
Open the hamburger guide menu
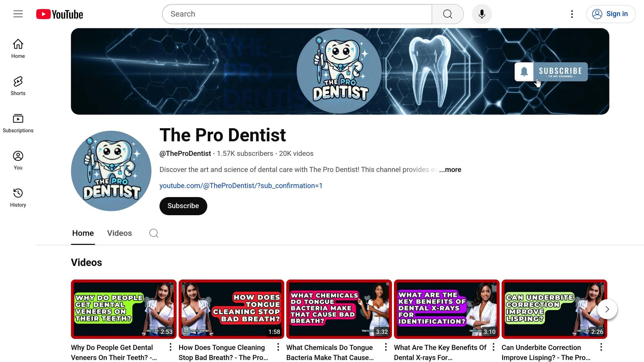tap(18, 14)
